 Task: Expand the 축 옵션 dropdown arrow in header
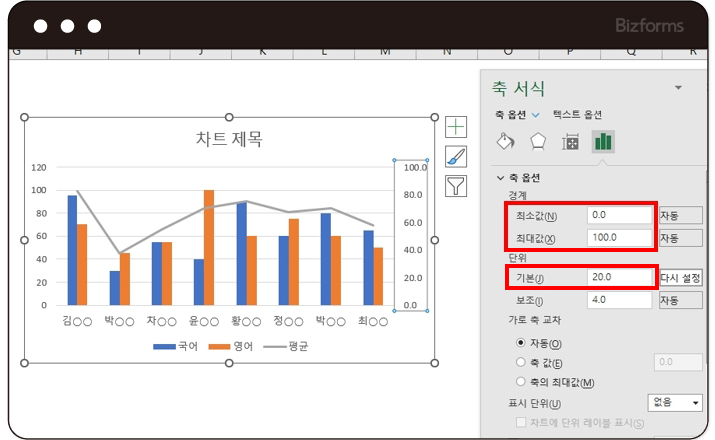(535, 115)
